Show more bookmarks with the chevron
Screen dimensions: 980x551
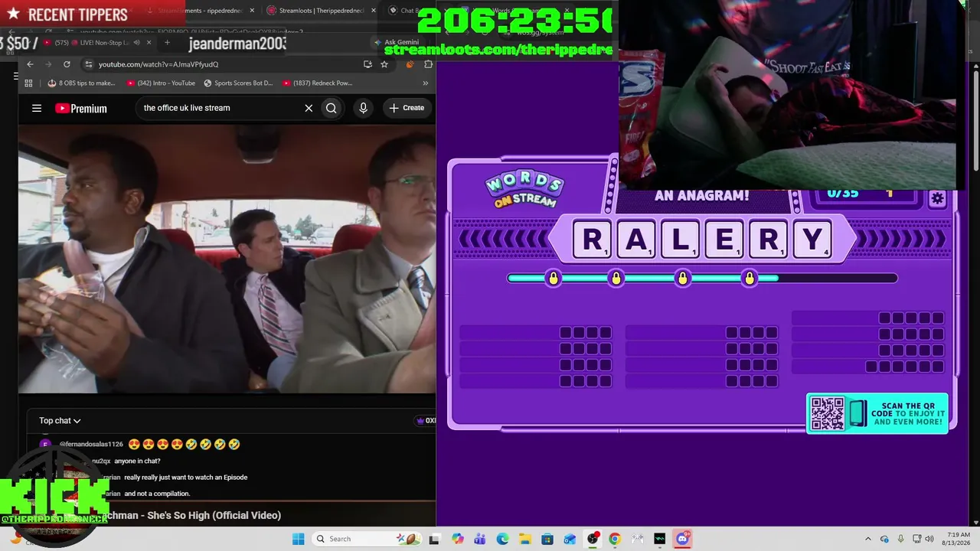pyautogui.click(x=426, y=83)
